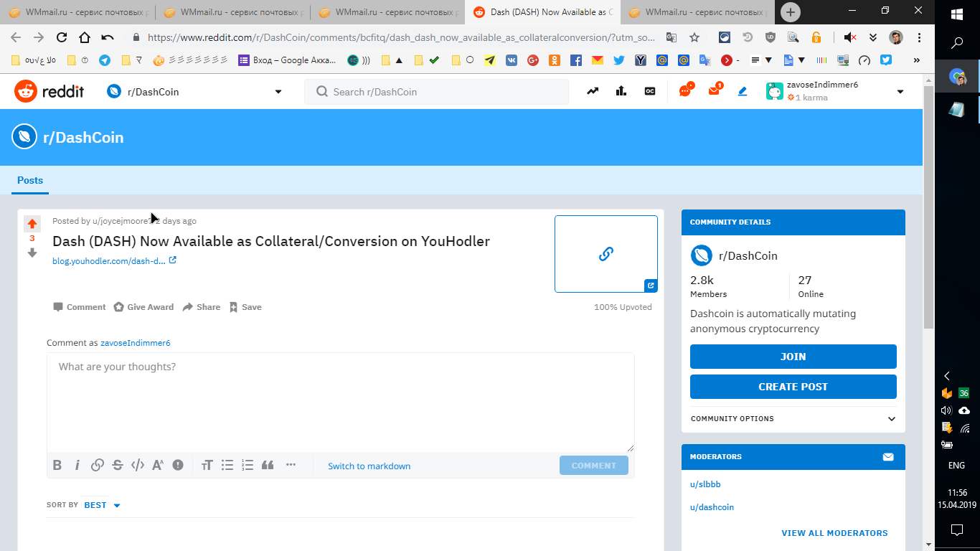This screenshot has height=551, width=980.
Task: Share the post
Action: tap(201, 307)
